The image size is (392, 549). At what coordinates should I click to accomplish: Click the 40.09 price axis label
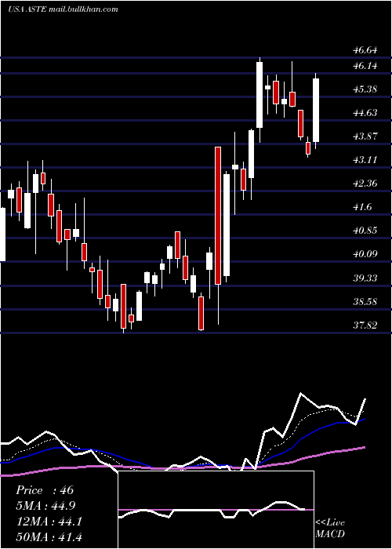point(365,254)
